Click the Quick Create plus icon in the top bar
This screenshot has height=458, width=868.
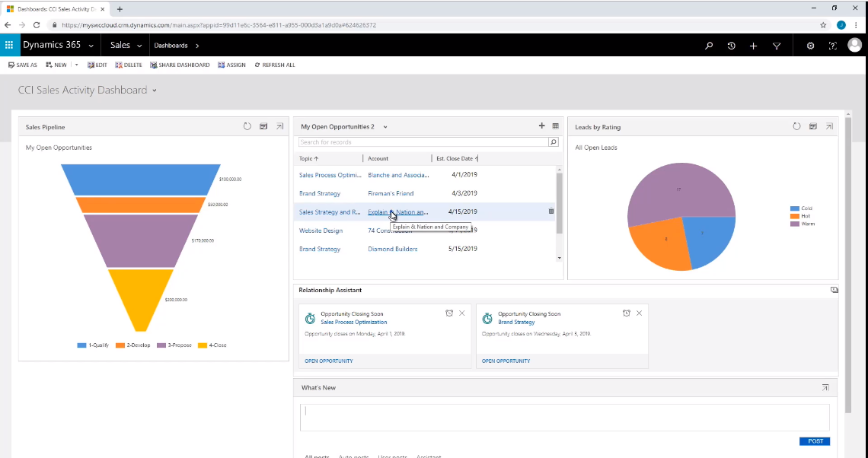(x=754, y=46)
